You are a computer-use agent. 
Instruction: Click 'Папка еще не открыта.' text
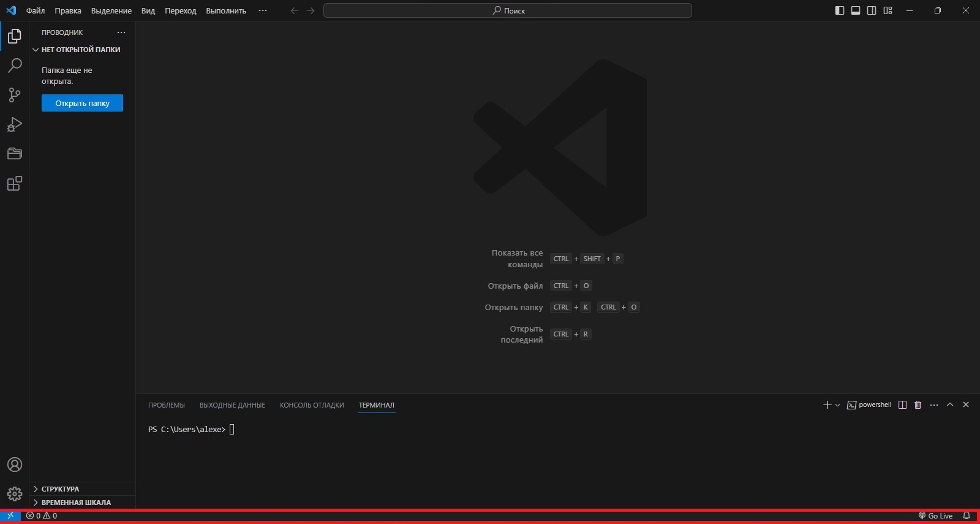67,76
